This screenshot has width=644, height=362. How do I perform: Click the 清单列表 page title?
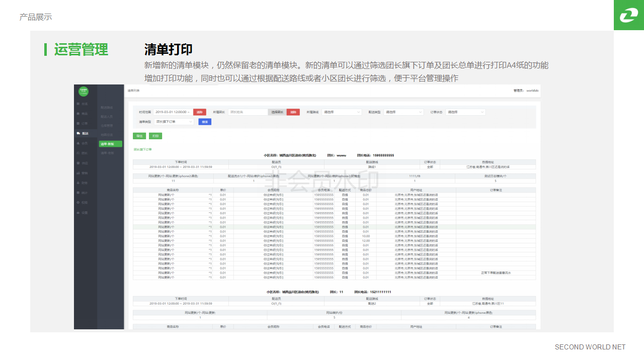point(133,90)
